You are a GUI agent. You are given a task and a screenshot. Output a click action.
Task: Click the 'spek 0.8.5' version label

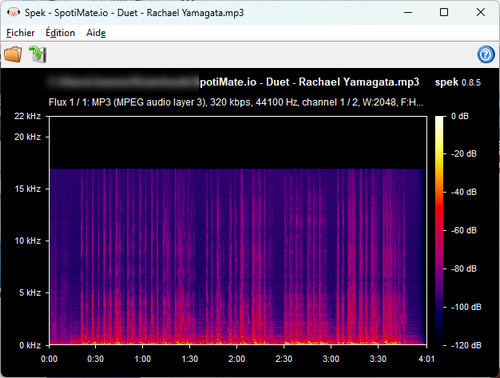click(x=458, y=82)
